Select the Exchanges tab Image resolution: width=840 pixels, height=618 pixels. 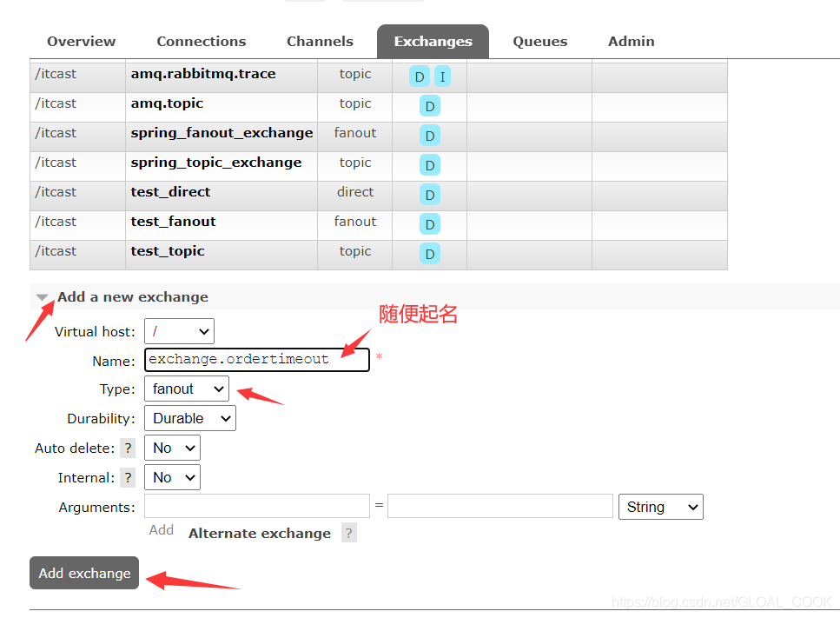coord(433,41)
